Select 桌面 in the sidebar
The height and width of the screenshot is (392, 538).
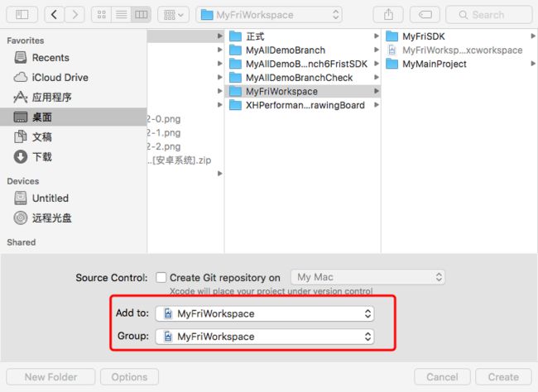pyautogui.click(x=74, y=117)
